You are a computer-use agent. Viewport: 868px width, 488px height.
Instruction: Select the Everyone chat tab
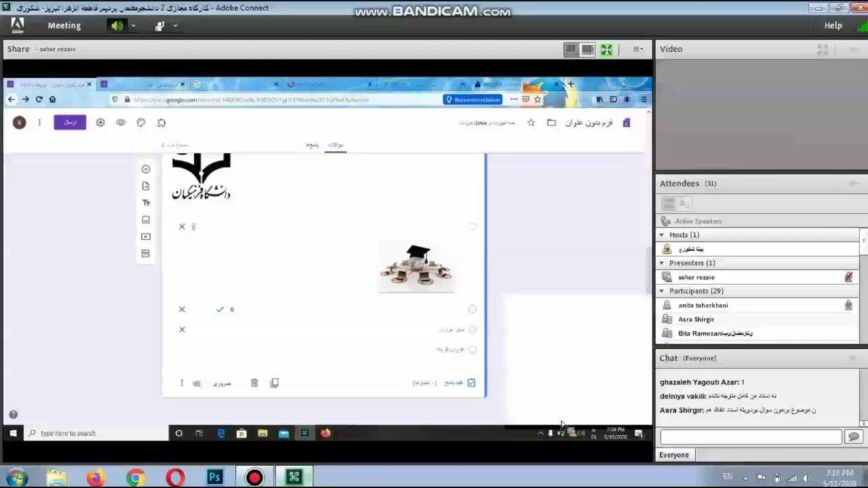pyautogui.click(x=674, y=455)
